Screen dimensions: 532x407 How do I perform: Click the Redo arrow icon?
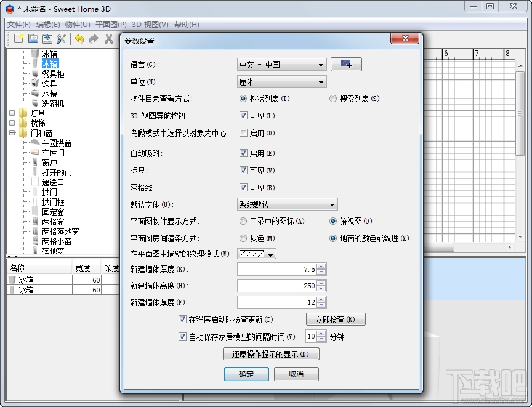pyautogui.click(x=94, y=39)
